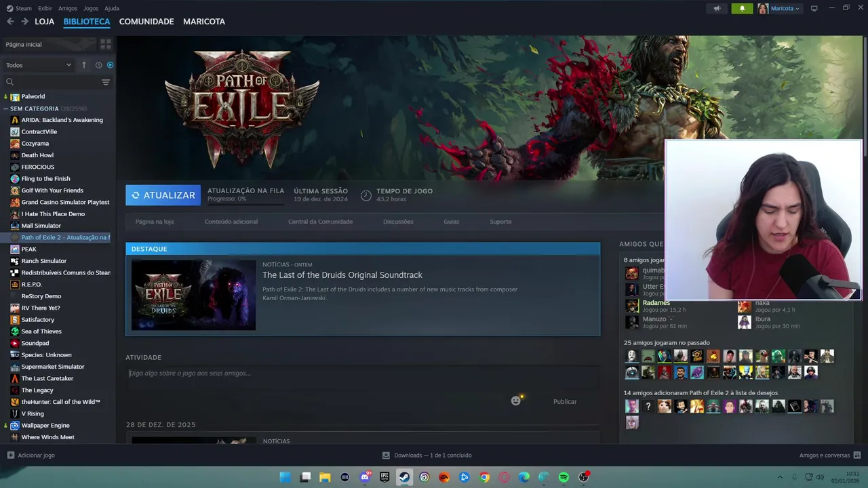Open Last of the Druids news thumbnail
The height and width of the screenshot is (488, 868).
pyautogui.click(x=193, y=295)
